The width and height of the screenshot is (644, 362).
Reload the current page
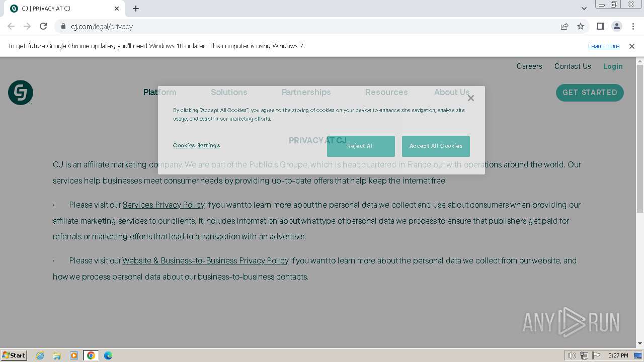pos(43,26)
